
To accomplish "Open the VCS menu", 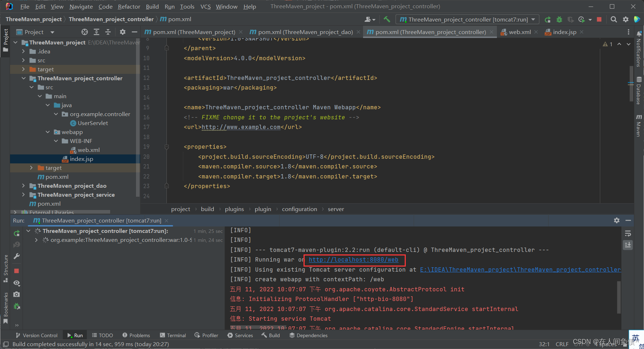I will click(x=206, y=6).
